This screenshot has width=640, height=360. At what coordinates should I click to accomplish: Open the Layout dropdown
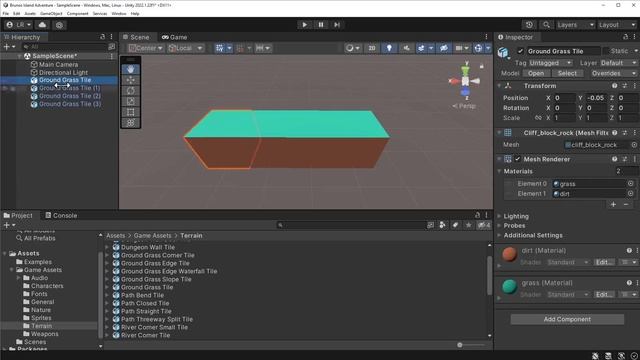[617, 25]
